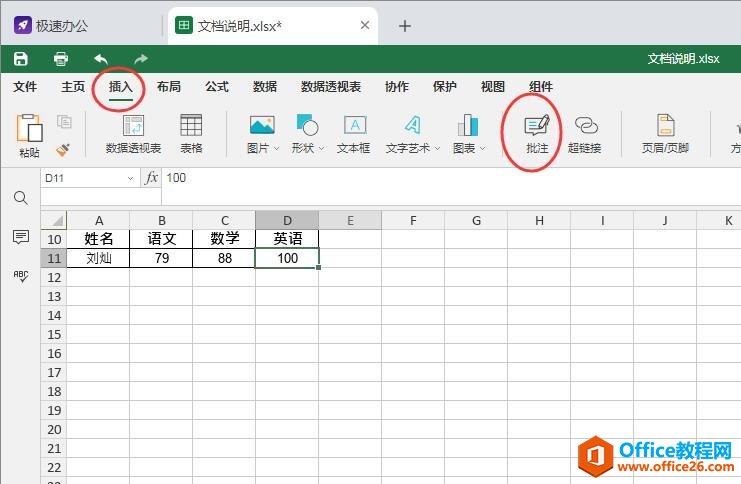Click the select-all corner of the grid
Viewport: 741px width, 484px height.
pyautogui.click(x=53, y=220)
